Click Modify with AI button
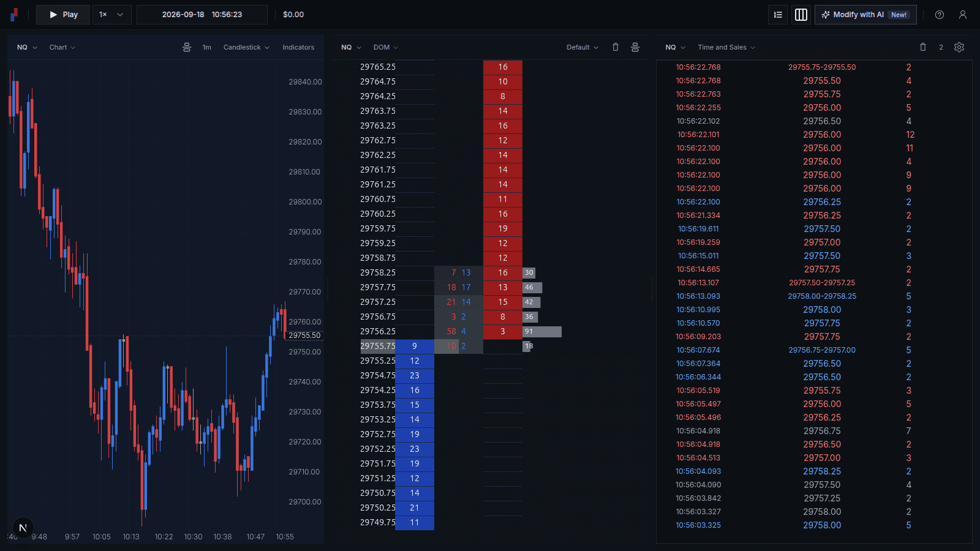The image size is (980, 551). click(x=865, y=15)
